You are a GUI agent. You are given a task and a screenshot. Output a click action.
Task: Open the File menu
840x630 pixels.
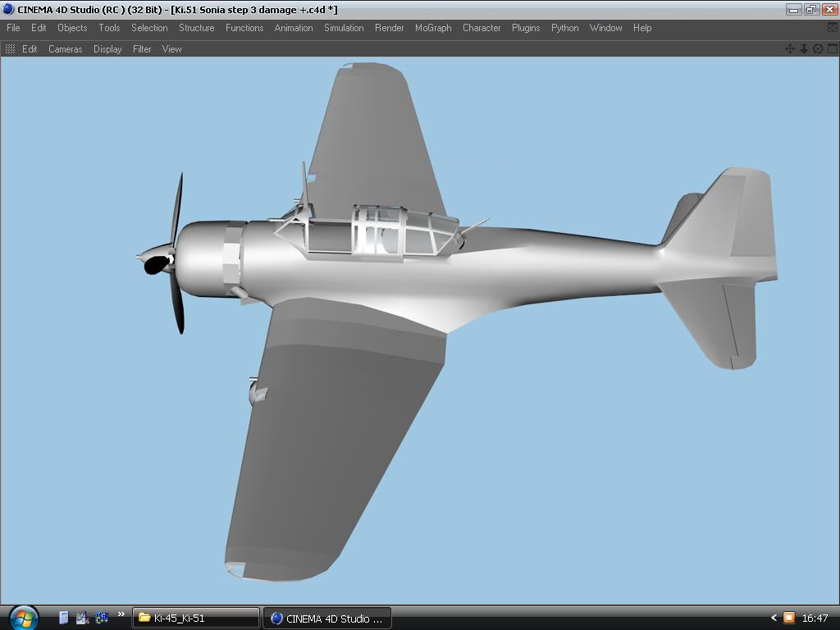coord(13,28)
